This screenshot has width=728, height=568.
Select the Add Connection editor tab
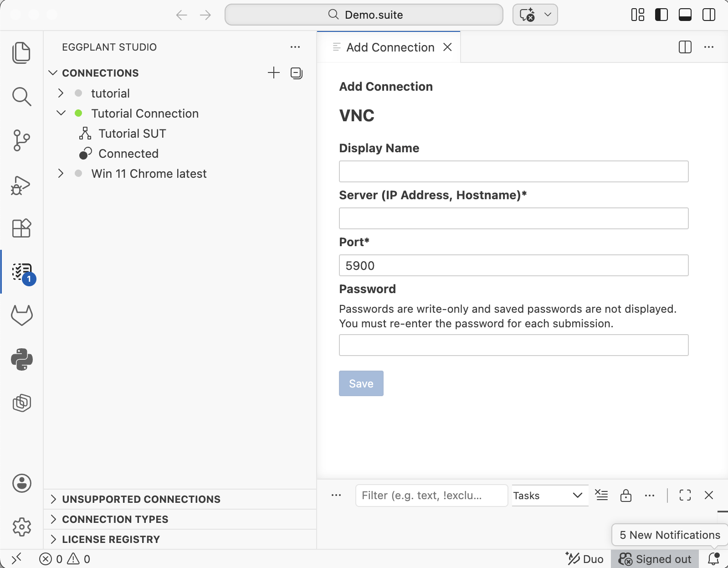point(390,47)
